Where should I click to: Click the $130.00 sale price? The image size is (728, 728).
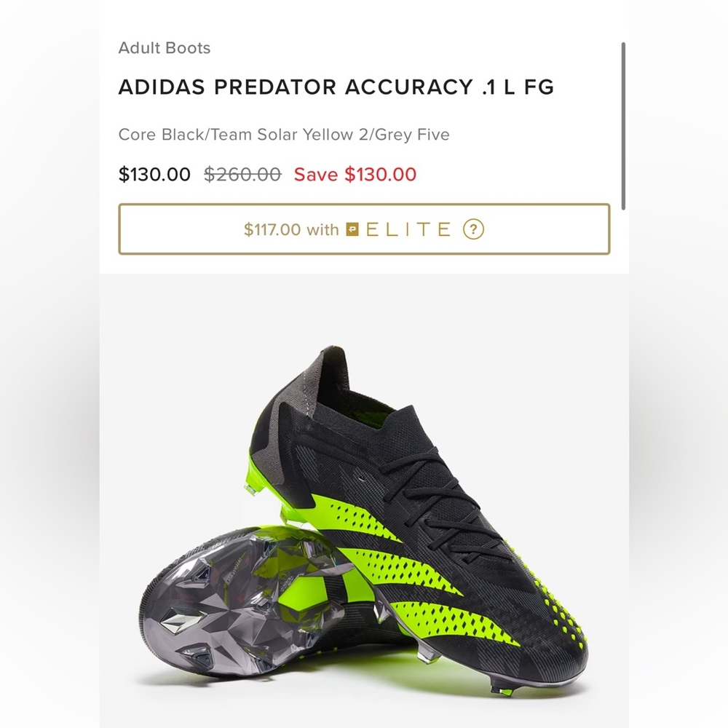tap(154, 175)
